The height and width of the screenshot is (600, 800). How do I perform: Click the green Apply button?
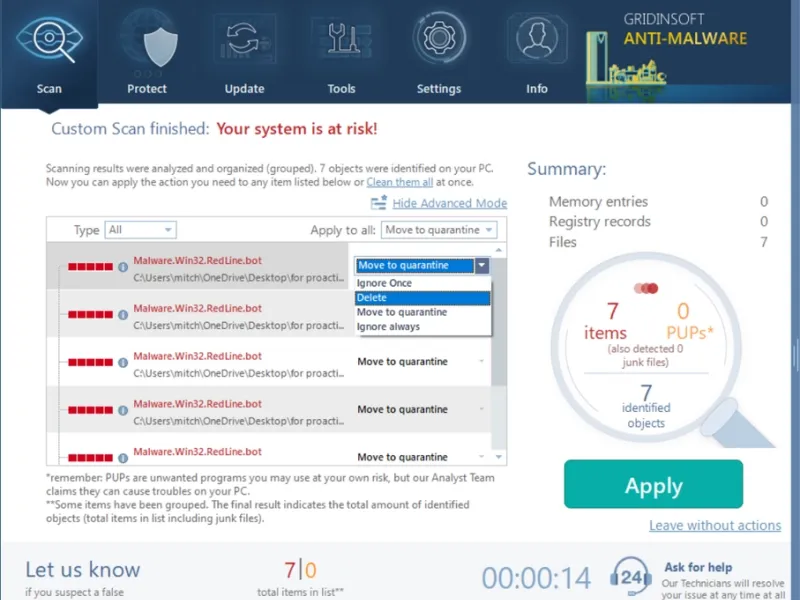[653, 484]
